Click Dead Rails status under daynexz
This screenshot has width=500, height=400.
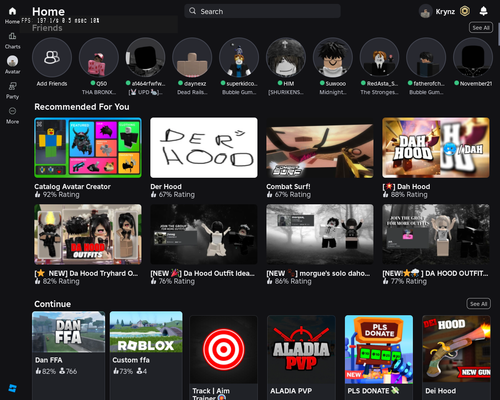[192, 92]
